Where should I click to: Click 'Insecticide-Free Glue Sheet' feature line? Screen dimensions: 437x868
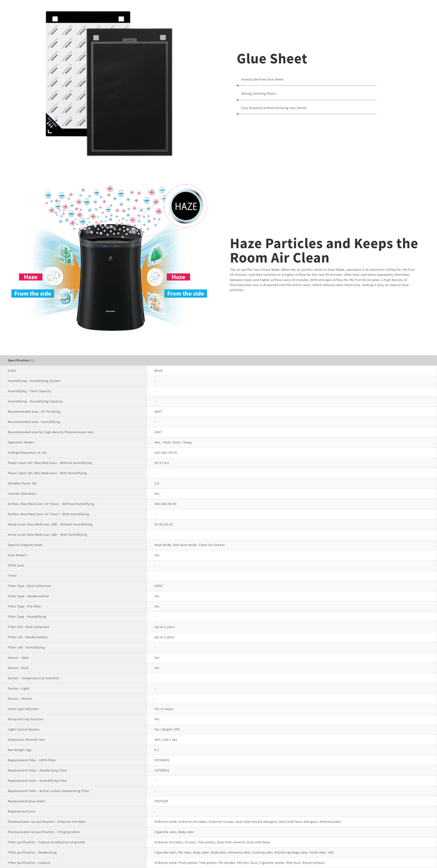[263, 79]
